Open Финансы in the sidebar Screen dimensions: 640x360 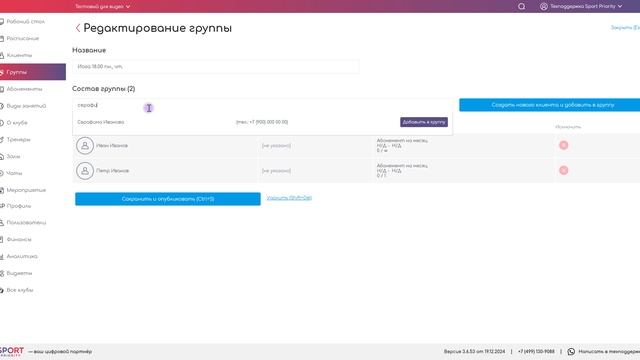(x=19, y=239)
